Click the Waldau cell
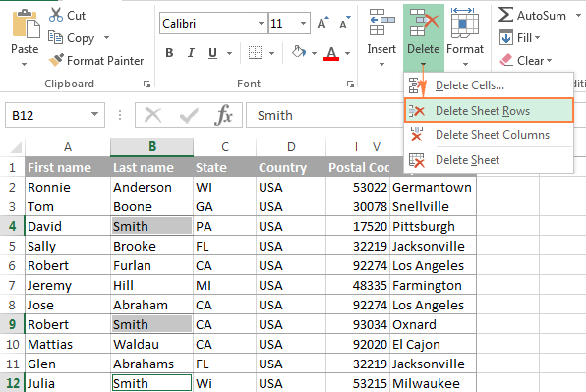The image size is (586, 392). pyautogui.click(x=151, y=344)
